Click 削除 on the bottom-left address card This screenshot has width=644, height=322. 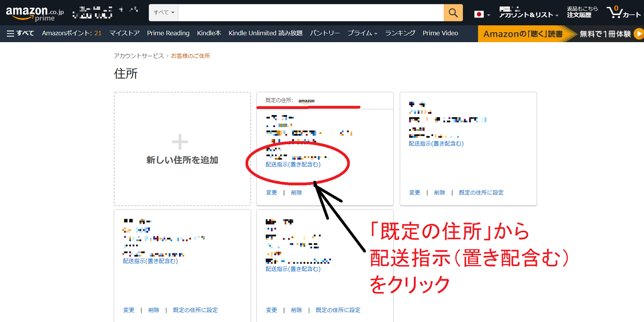[x=154, y=310]
